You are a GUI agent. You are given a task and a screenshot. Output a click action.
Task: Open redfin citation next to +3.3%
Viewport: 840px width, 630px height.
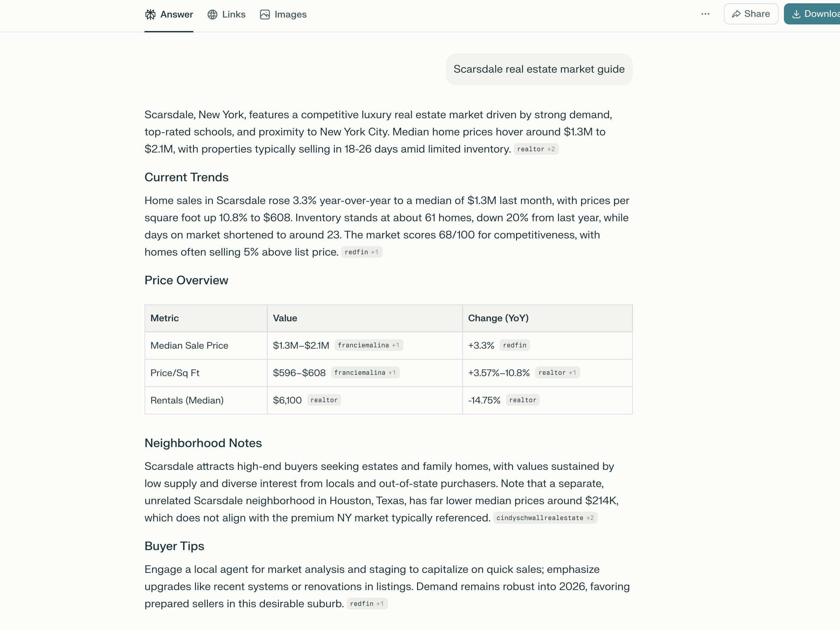[514, 345]
